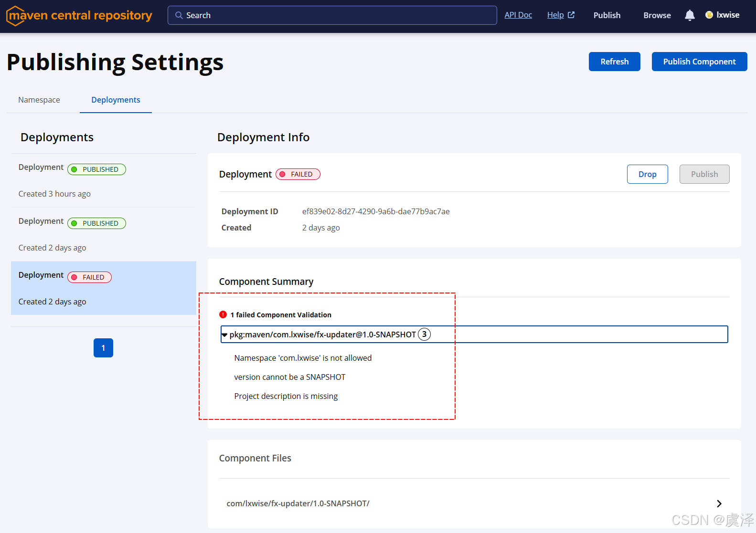Click the FAILED status badge in Deployment Info

298,174
